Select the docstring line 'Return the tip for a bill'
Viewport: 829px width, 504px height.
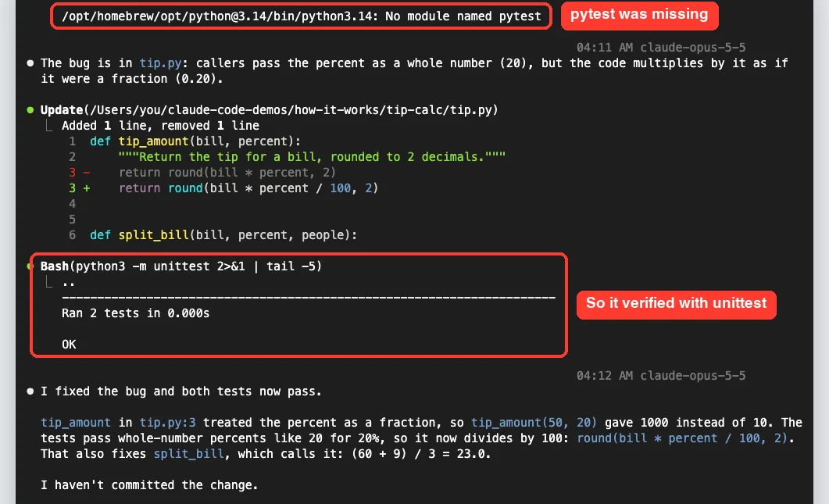312,157
